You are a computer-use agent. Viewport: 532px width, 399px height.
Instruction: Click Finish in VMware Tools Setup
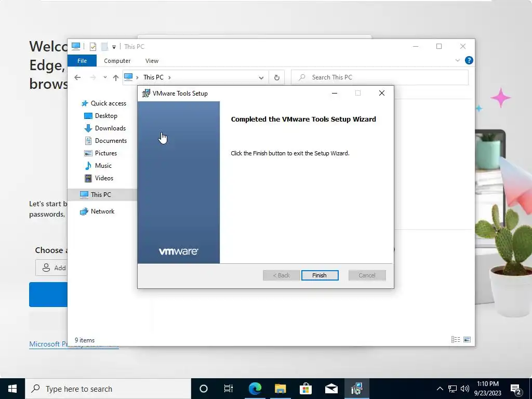pos(320,275)
